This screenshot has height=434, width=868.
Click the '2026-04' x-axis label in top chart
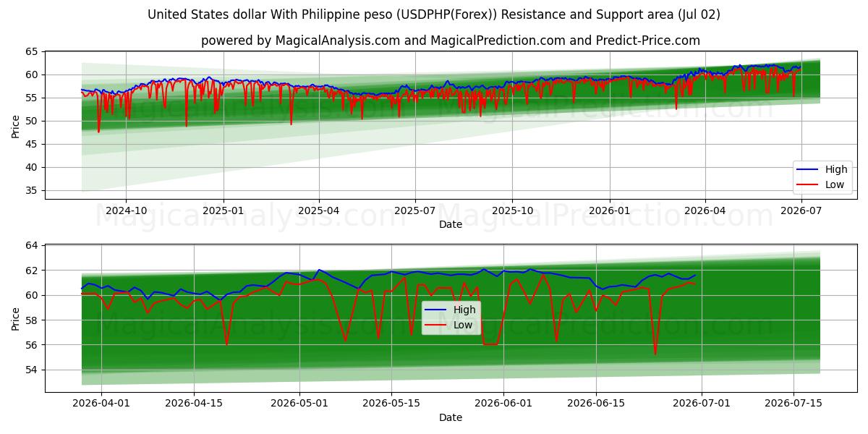705,210
